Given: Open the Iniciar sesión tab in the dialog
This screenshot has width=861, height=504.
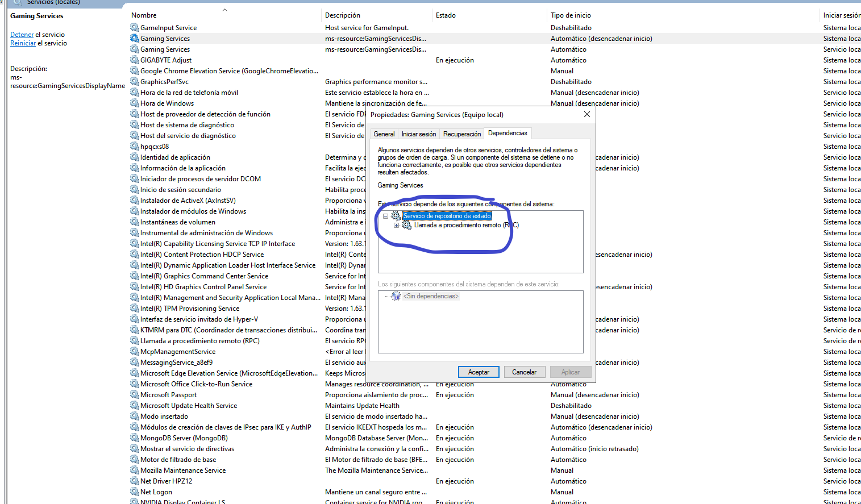Looking at the screenshot, I should click(419, 134).
